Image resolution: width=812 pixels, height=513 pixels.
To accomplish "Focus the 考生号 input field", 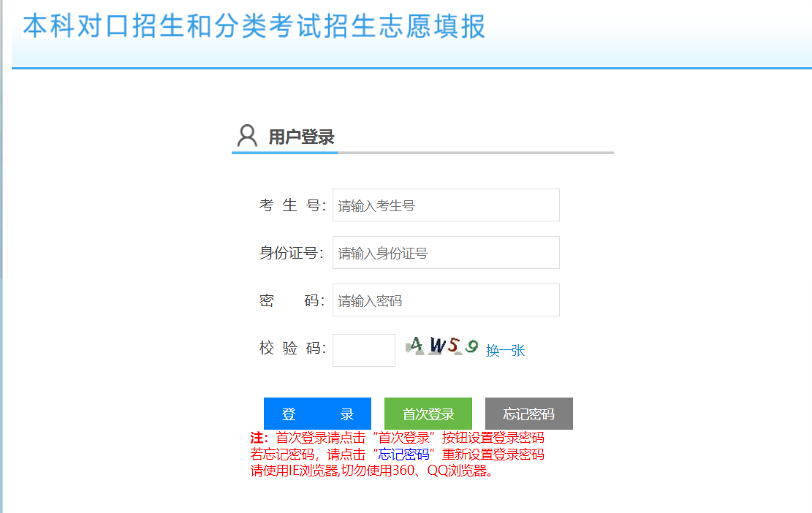I will [446, 205].
